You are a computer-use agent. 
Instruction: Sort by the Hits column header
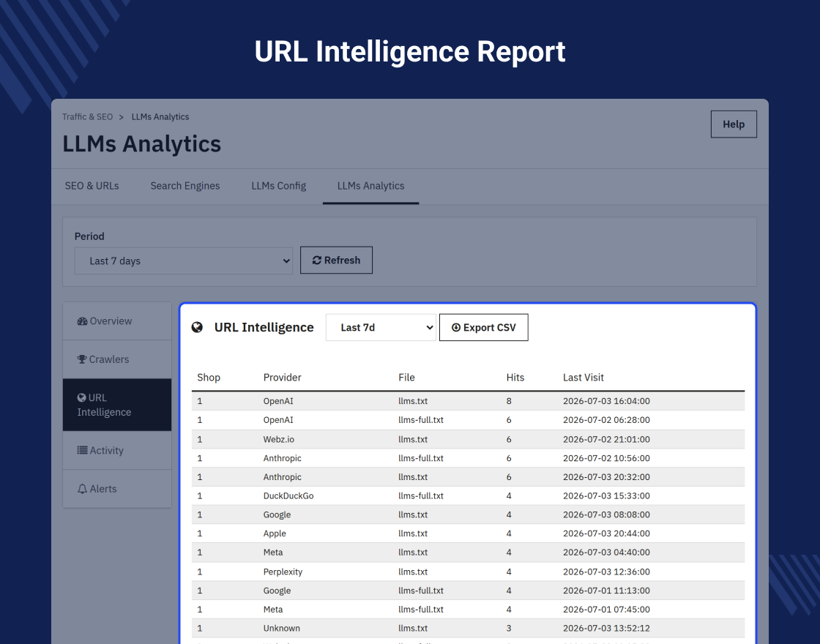pos(515,378)
